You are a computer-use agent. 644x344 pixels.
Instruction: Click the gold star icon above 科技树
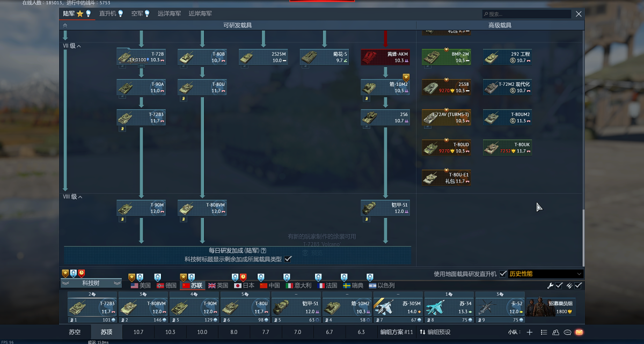(x=65, y=273)
